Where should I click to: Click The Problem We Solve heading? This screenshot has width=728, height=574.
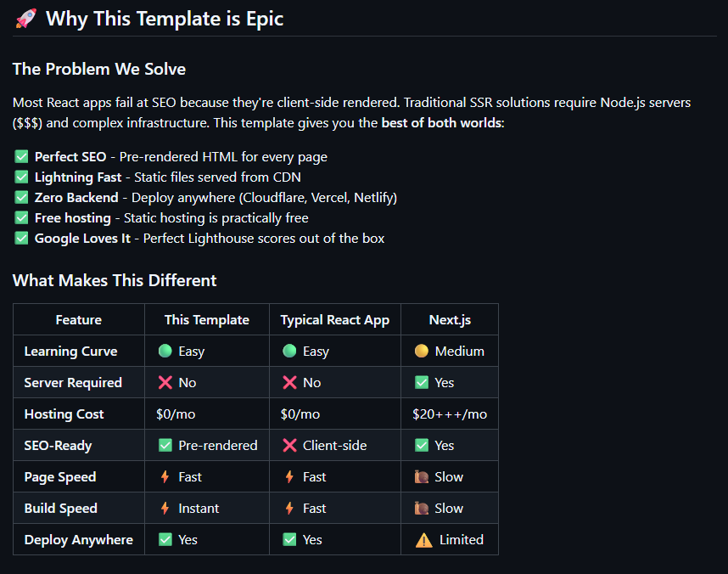(x=99, y=69)
